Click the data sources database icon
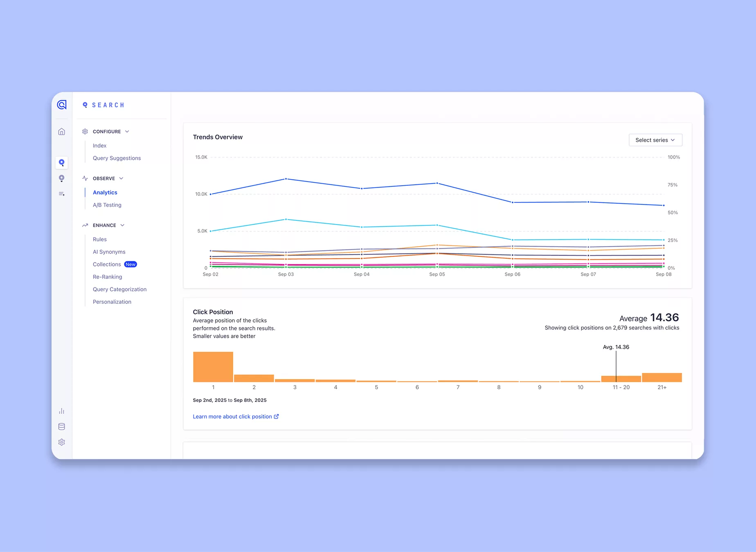 point(61,426)
